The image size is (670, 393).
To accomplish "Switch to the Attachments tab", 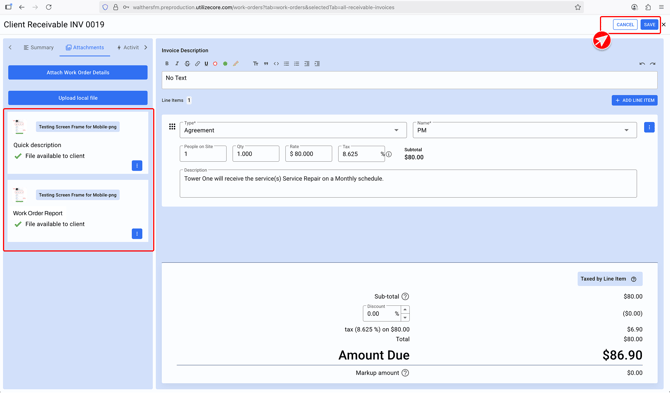I will [85, 47].
